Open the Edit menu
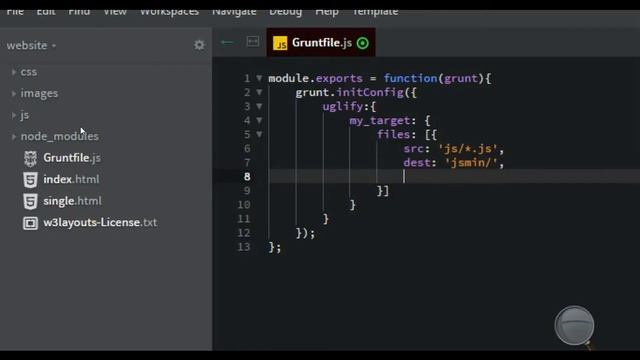This screenshot has height=360, width=640. [x=46, y=12]
